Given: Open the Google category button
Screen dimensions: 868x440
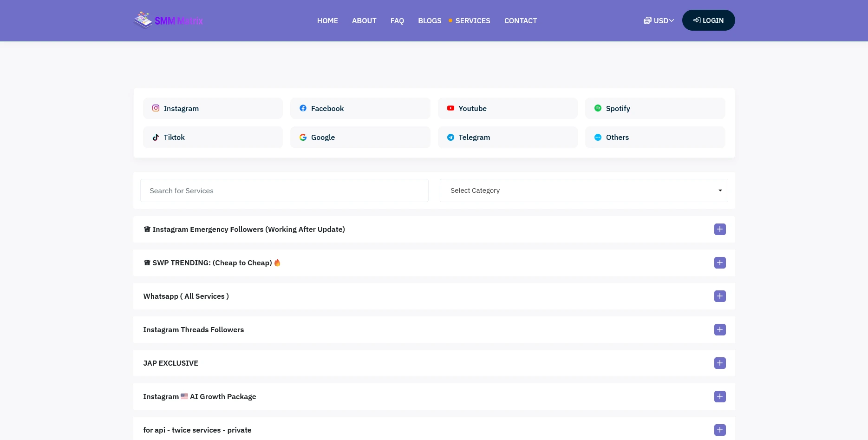Looking at the screenshot, I should coord(360,137).
